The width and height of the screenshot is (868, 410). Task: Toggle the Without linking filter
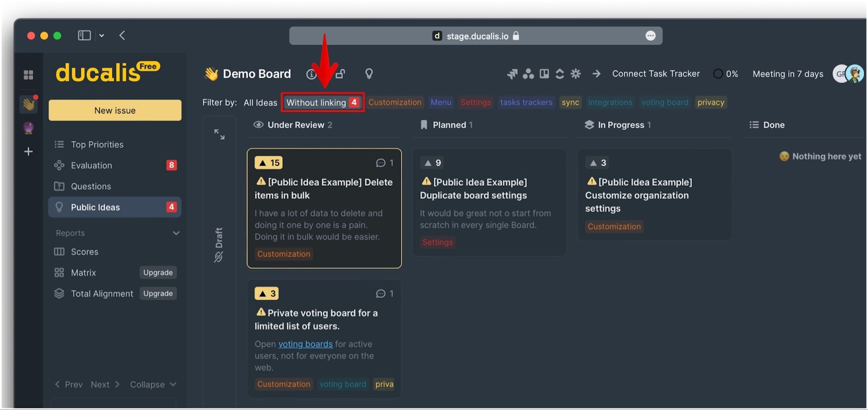[x=323, y=103]
